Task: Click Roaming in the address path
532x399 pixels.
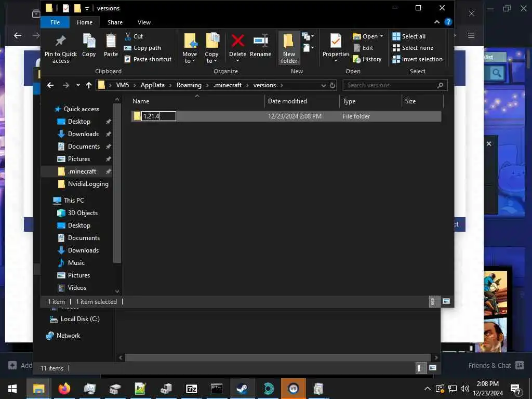Action: coord(189,85)
